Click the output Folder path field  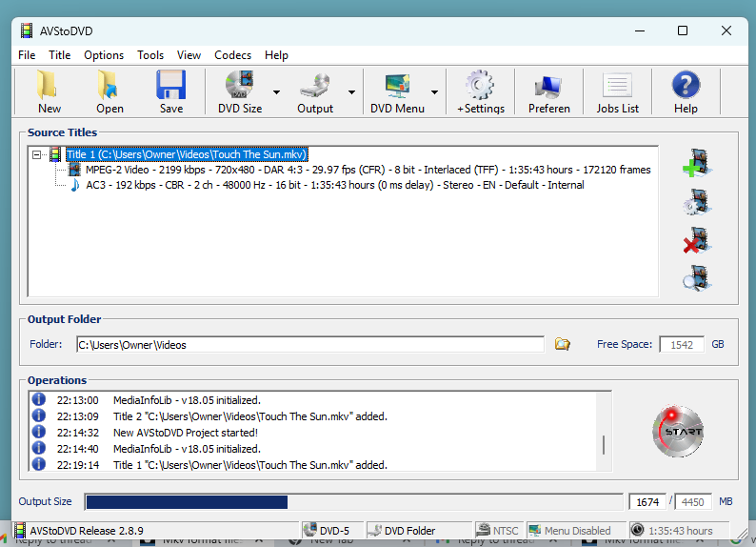click(x=310, y=344)
